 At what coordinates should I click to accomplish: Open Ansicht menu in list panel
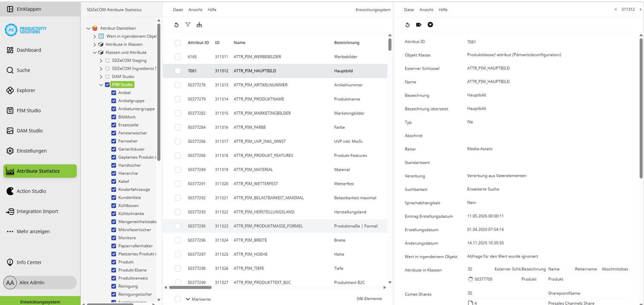pyautogui.click(x=195, y=9)
